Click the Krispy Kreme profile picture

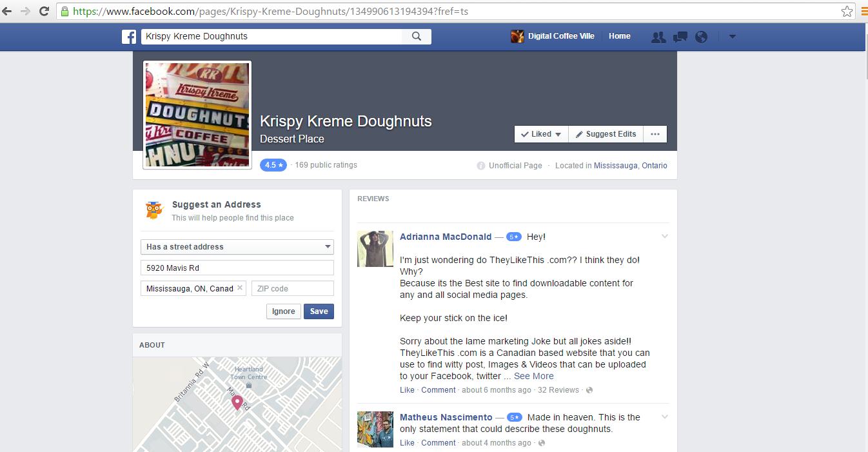197,115
